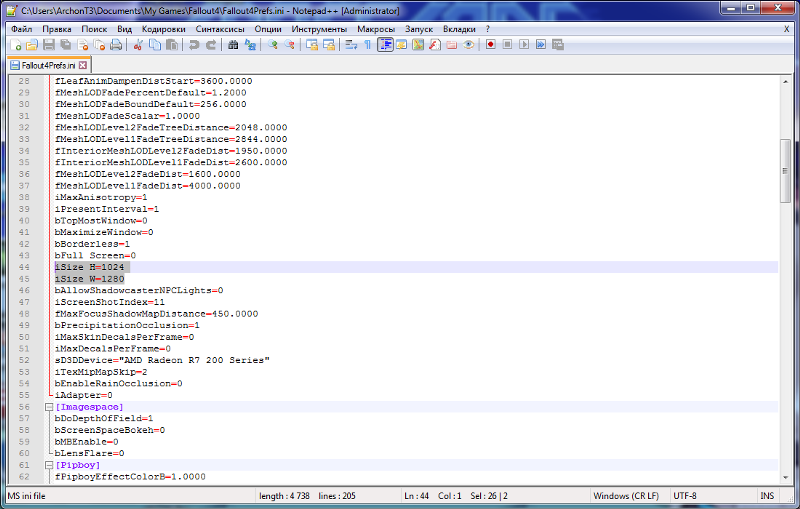The image size is (800, 509).
Task: Click the vertical scrollbar thumb
Action: tap(785, 171)
